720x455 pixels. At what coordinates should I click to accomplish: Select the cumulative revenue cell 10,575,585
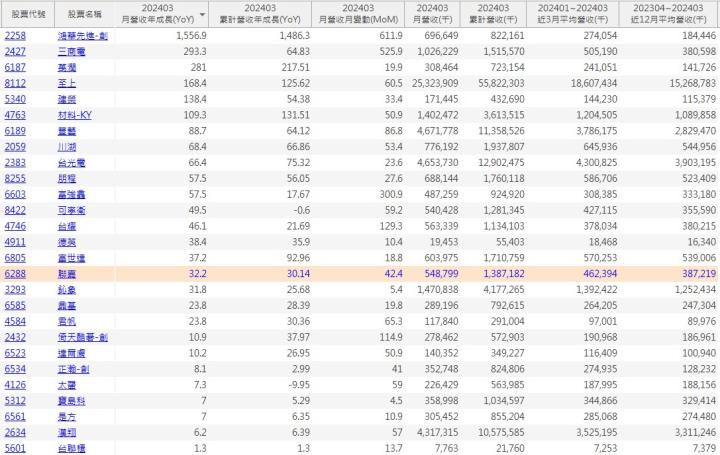tap(501, 433)
